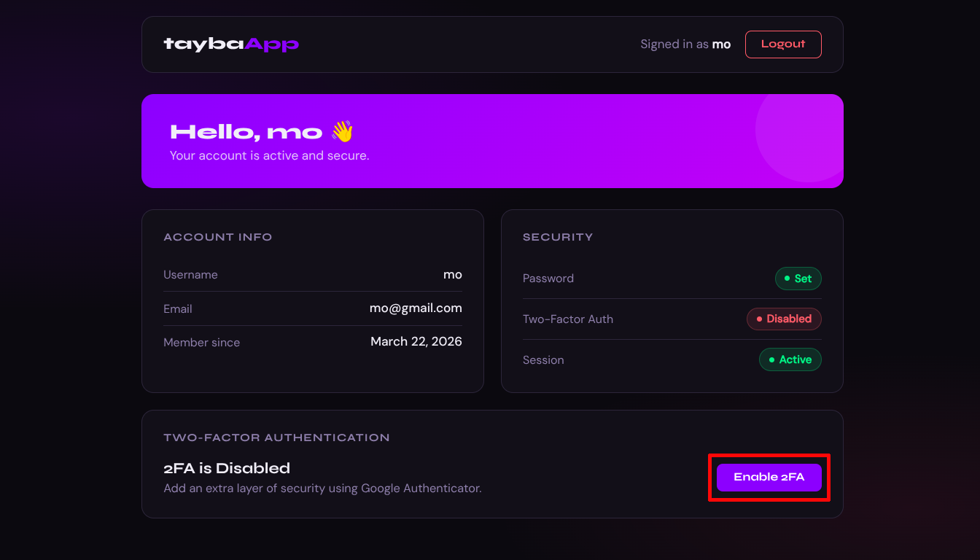Click the green Active session badge

pos(790,360)
